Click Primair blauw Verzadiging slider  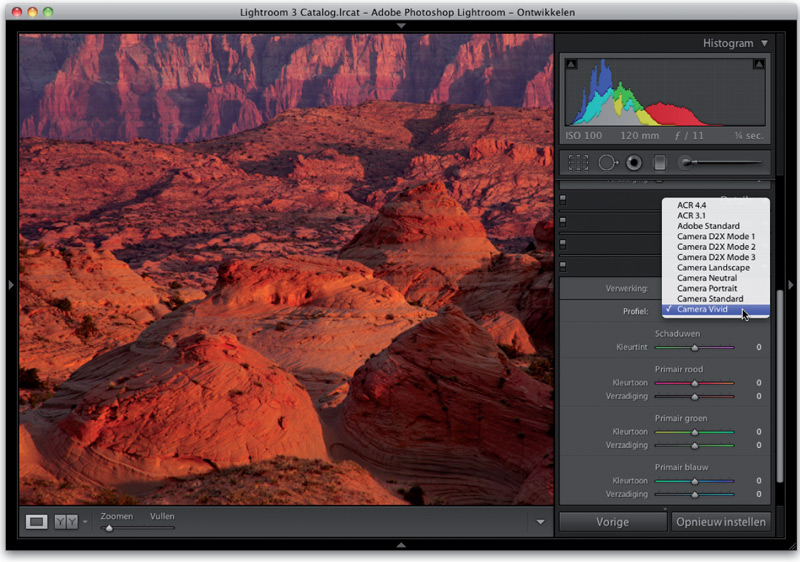point(694,494)
